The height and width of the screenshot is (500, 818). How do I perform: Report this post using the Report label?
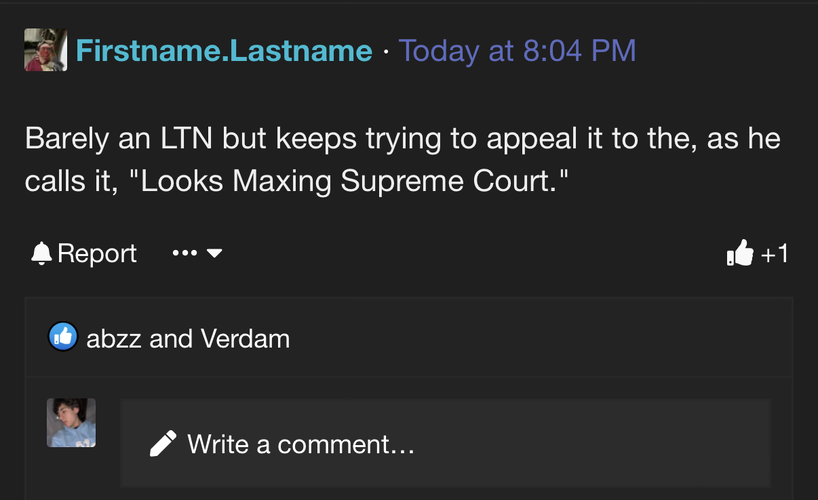[x=97, y=254]
